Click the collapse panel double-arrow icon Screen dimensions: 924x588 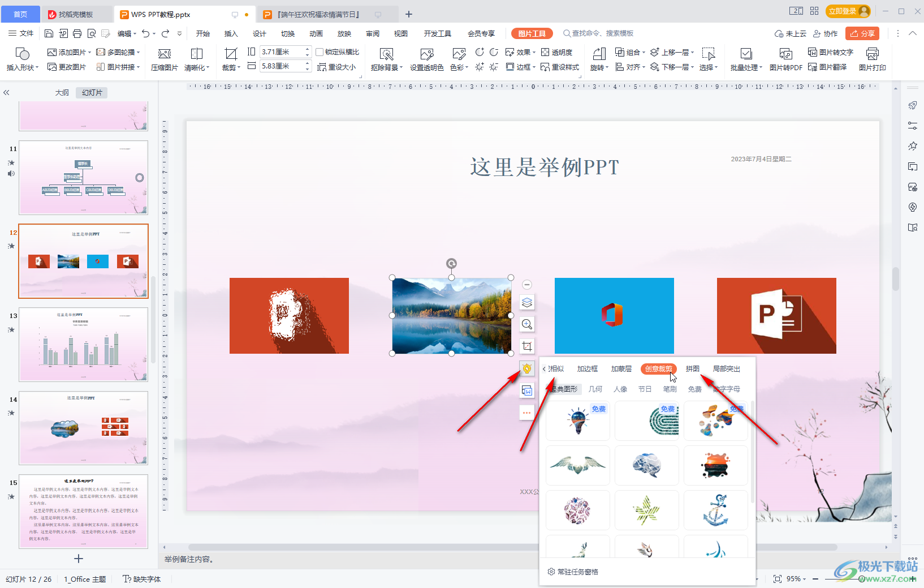pyautogui.click(x=7, y=92)
